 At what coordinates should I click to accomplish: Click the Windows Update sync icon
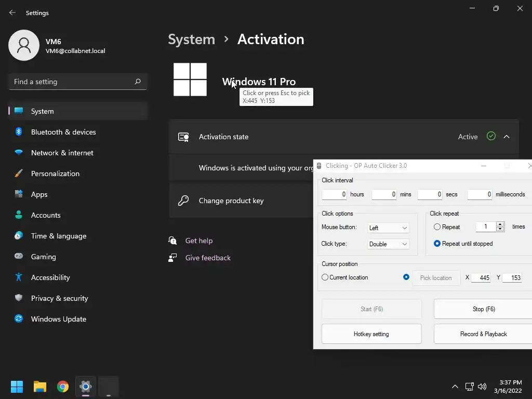click(19, 318)
